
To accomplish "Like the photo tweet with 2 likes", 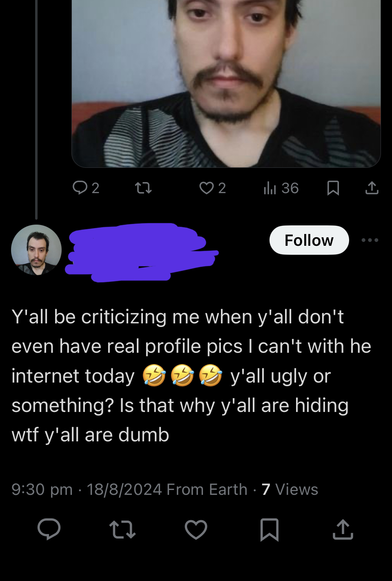I will click(207, 188).
